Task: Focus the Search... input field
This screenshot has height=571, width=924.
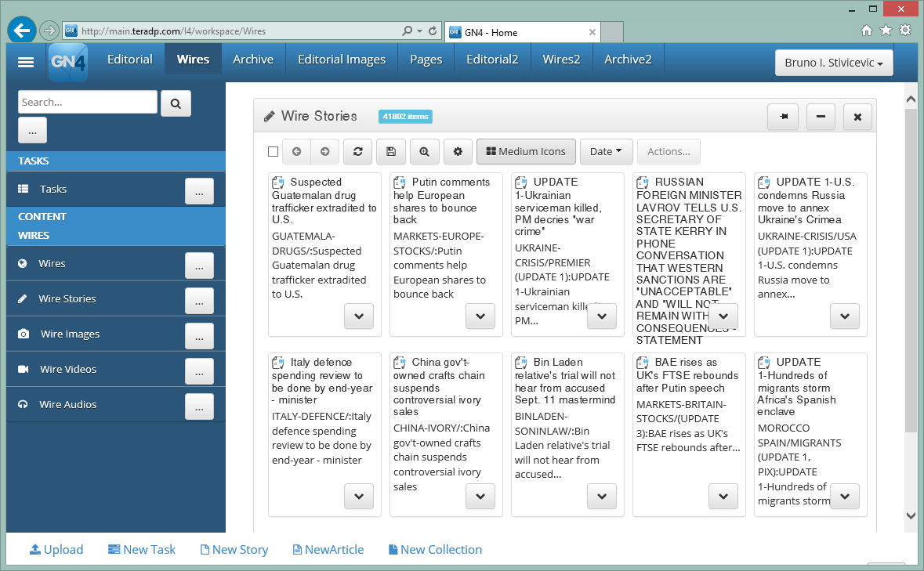Action: click(88, 103)
